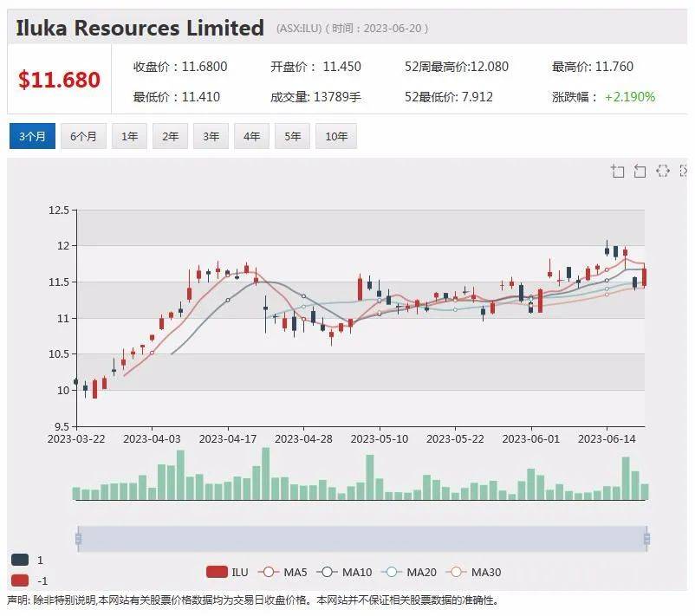
Task: Click the 成交量: 13789手 volume text
Action: pos(315,97)
